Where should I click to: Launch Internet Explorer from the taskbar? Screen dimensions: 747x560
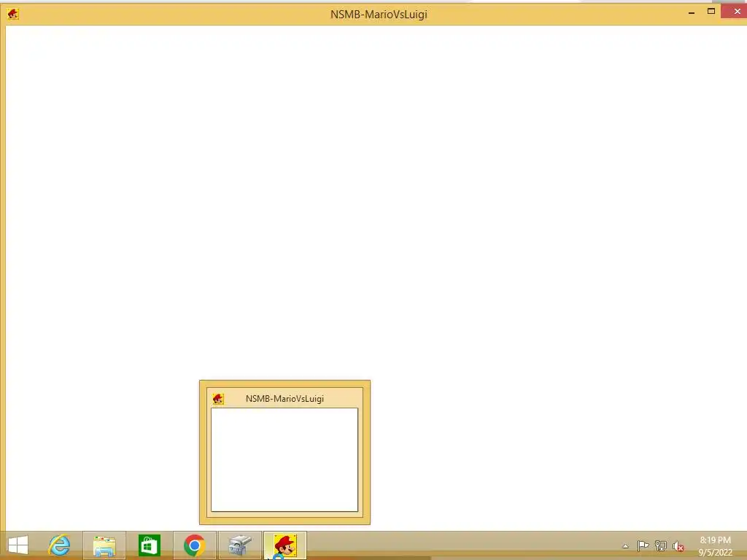60,545
